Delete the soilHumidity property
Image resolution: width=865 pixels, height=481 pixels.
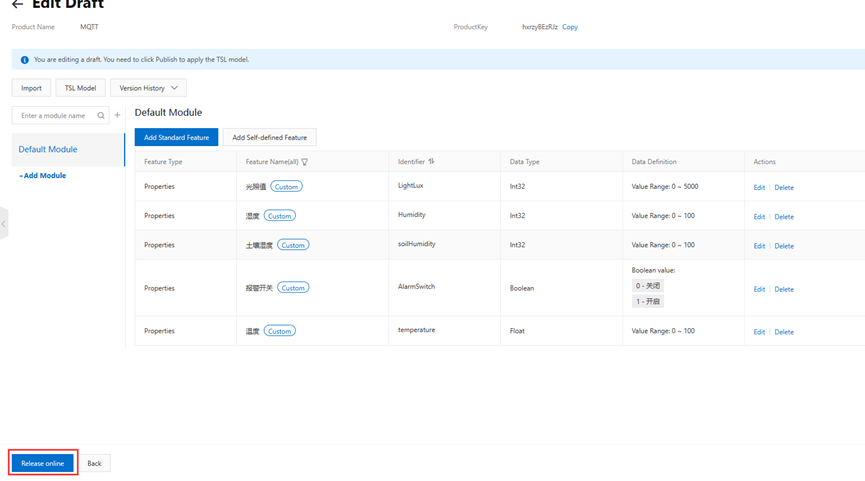click(784, 246)
